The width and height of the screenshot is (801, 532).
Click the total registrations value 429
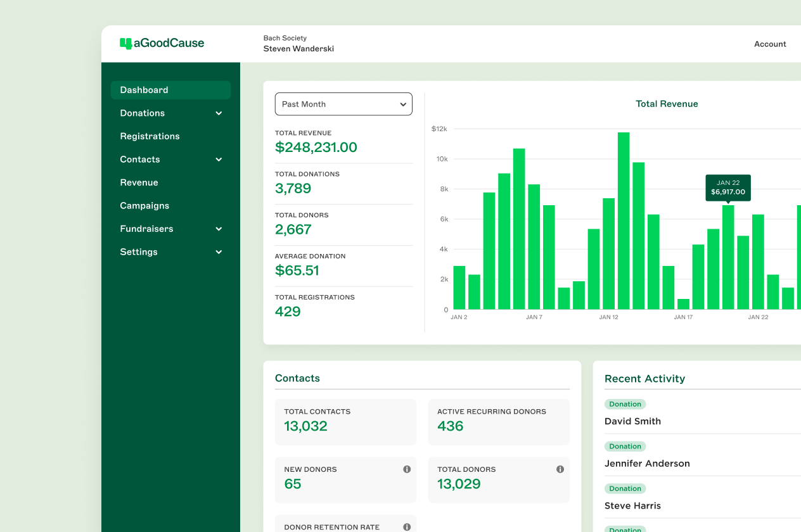(288, 312)
